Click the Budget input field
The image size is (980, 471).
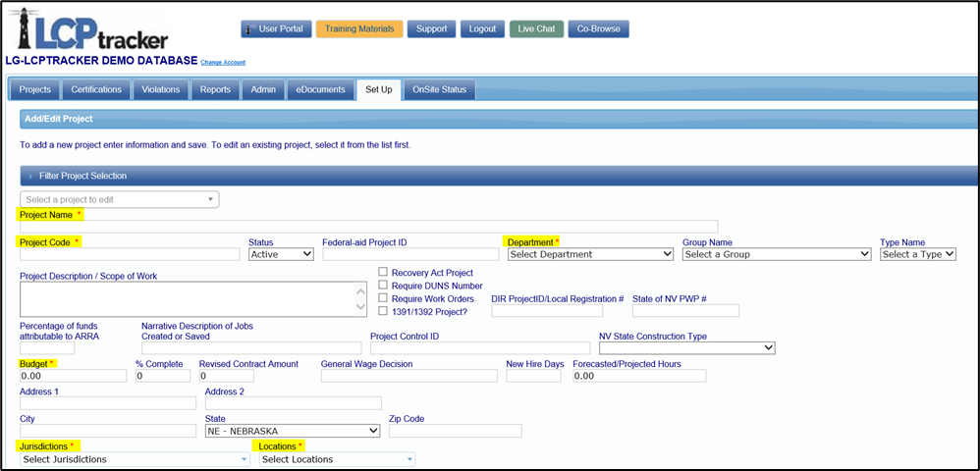73,376
